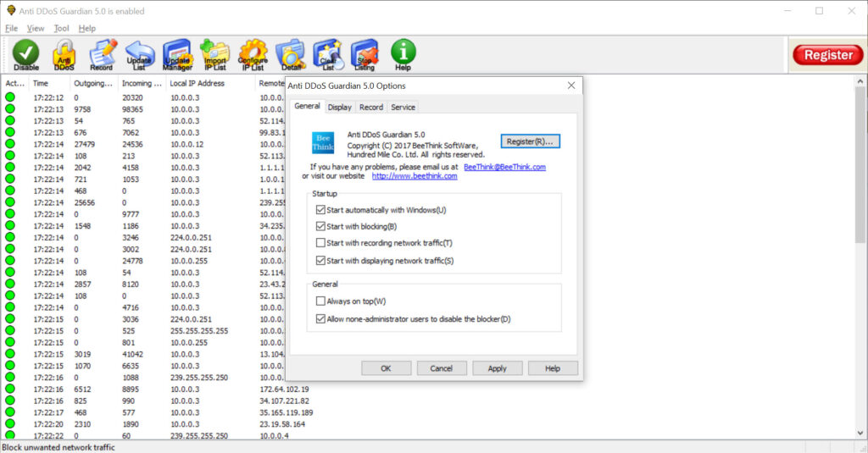This screenshot has width=868, height=453.
Task: Click the BeeThink@BeeThink.com email link
Action: [x=504, y=167]
